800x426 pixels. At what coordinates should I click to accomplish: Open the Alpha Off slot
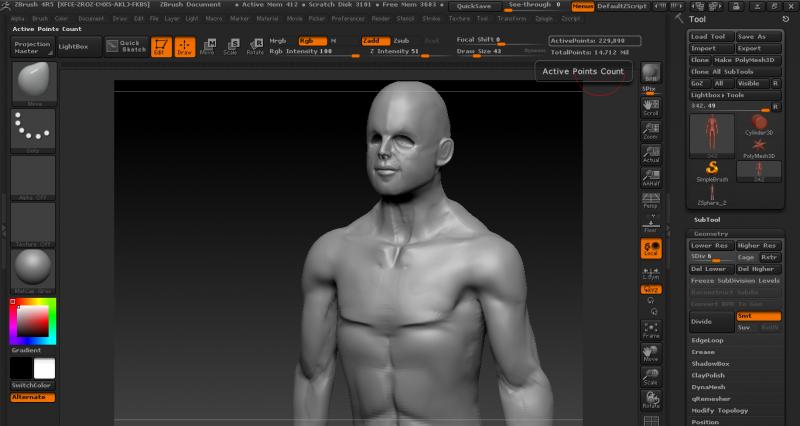pyautogui.click(x=33, y=178)
